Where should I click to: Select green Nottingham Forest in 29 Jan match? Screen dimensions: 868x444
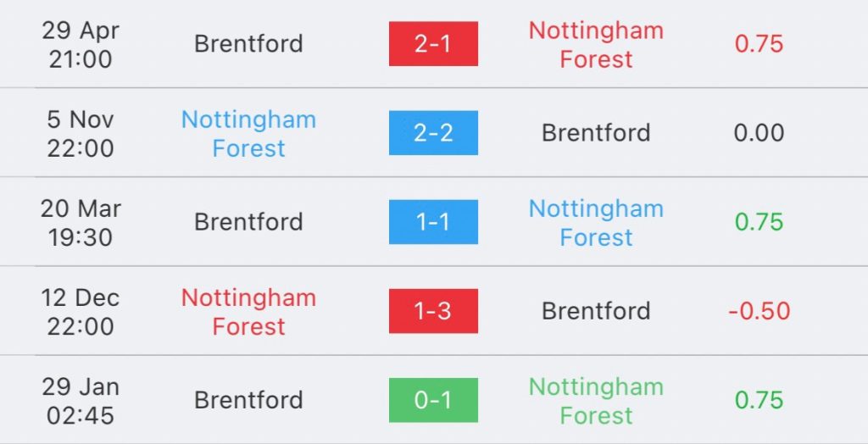[596, 400]
